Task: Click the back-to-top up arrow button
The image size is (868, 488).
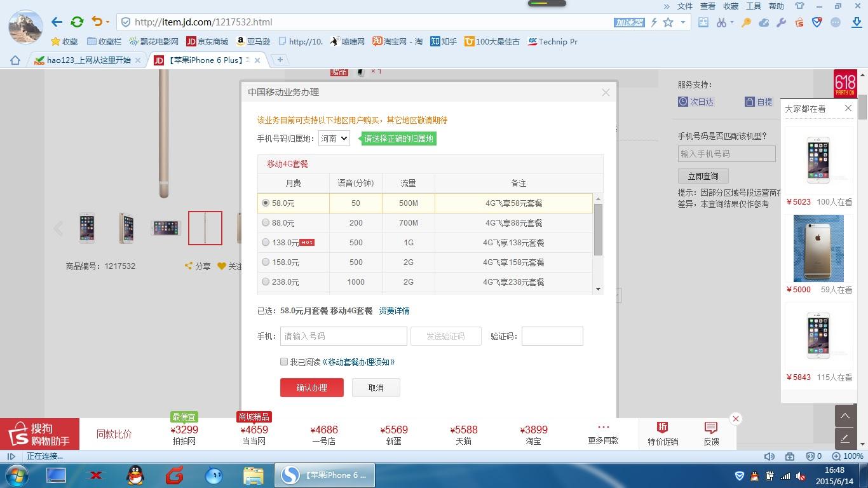Action: [x=845, y=416]
